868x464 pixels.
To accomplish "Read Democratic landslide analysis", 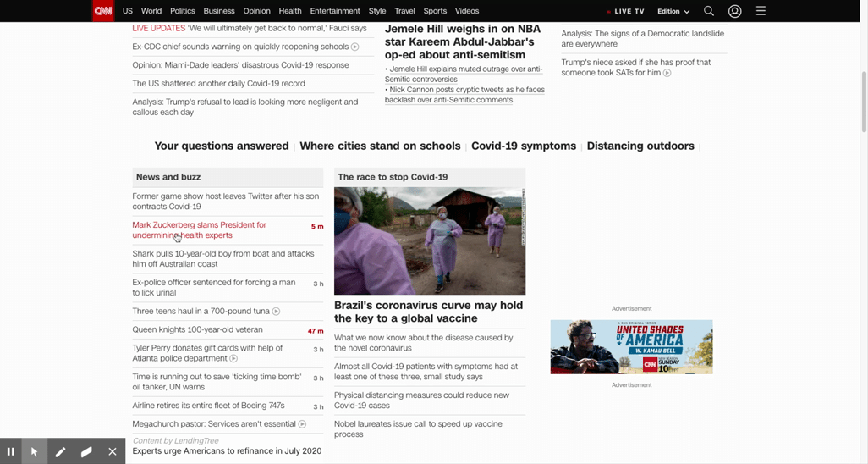I will click(x=643, y=39).
